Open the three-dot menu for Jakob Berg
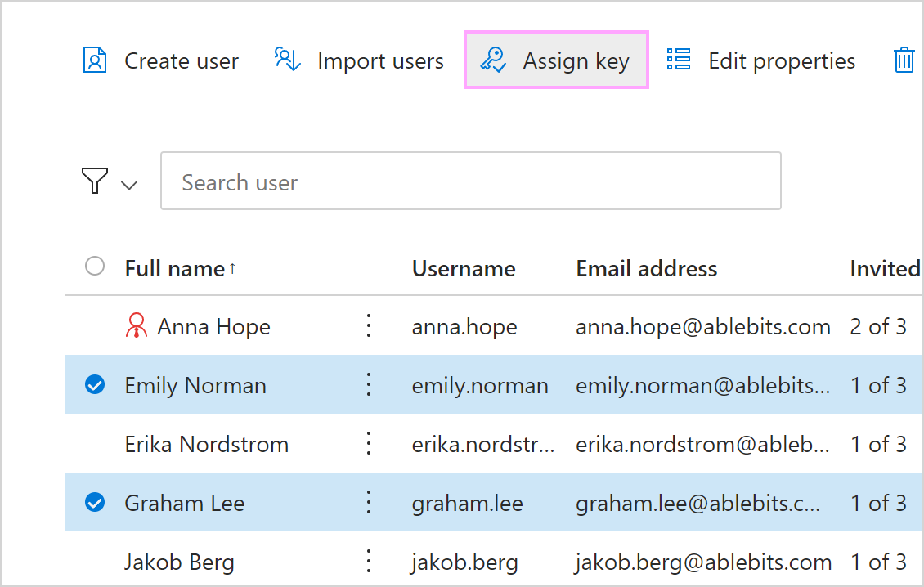 [369, 561]
